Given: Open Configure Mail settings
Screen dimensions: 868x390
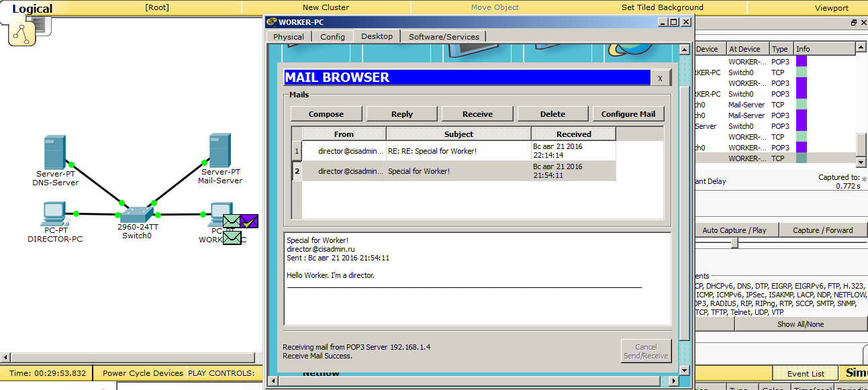Looking at the screenshot, I should (628, 114).
